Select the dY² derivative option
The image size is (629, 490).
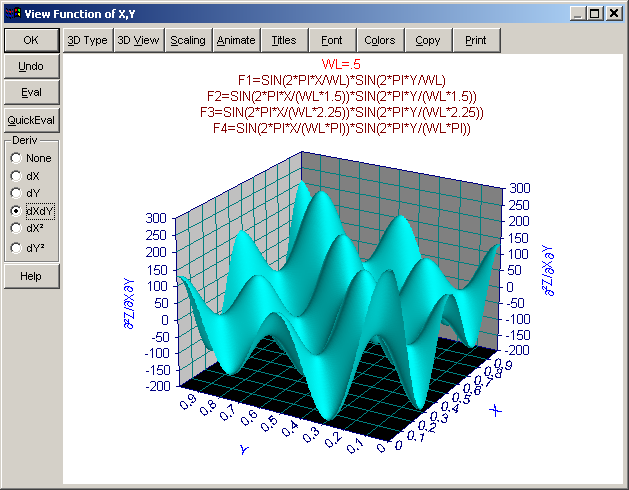(27, 248)
